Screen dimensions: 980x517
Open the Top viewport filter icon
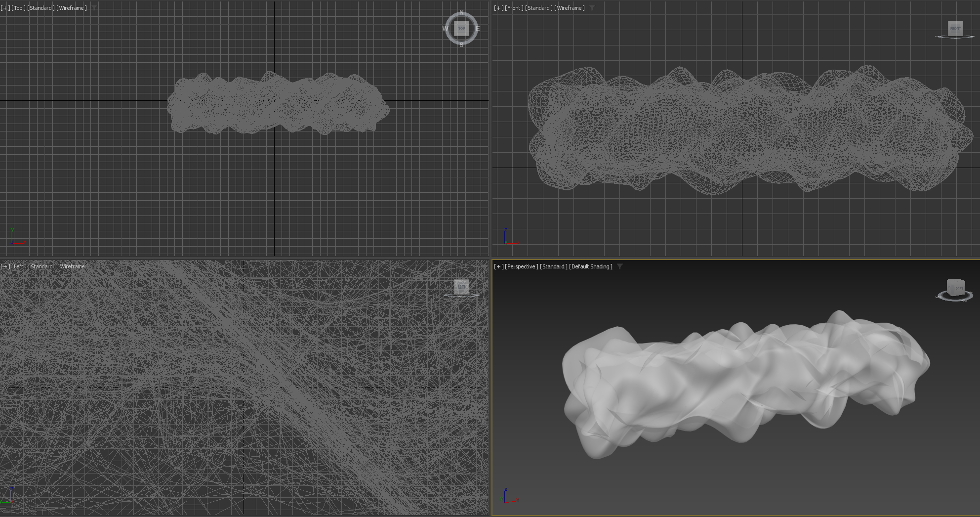[x=94, y=8]
